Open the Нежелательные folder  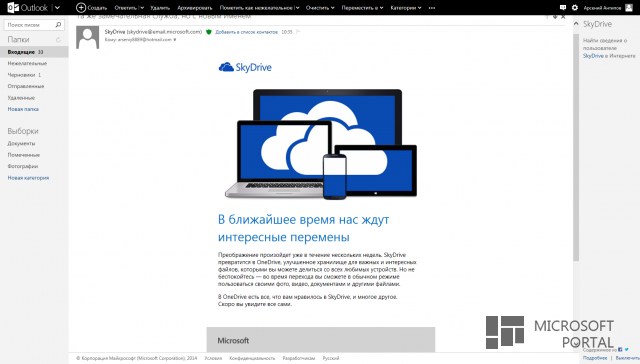click(x=27, y=63)
